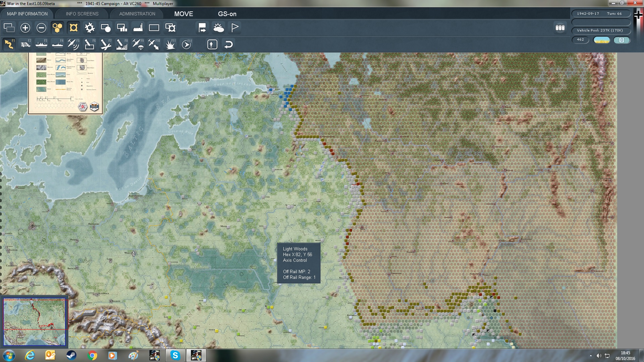Image resolution: width=644 pixels, height=362 pixels.
Task: Click the undo move arrow
Action: tap(228, 44)
